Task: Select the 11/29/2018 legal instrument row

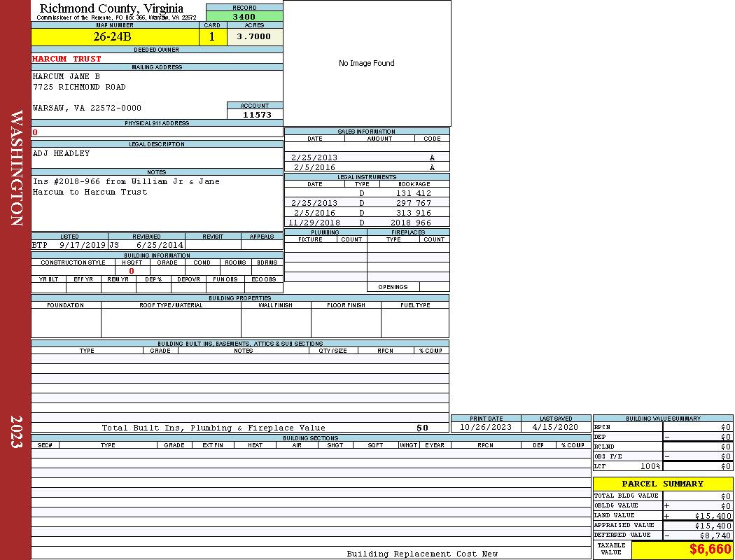Action: 366,223
